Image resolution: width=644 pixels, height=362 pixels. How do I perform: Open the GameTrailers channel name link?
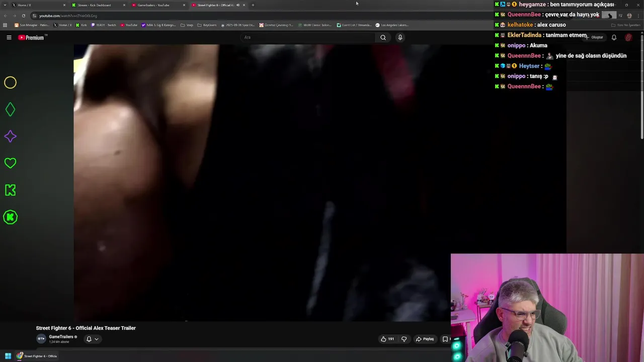coord(61,337)
